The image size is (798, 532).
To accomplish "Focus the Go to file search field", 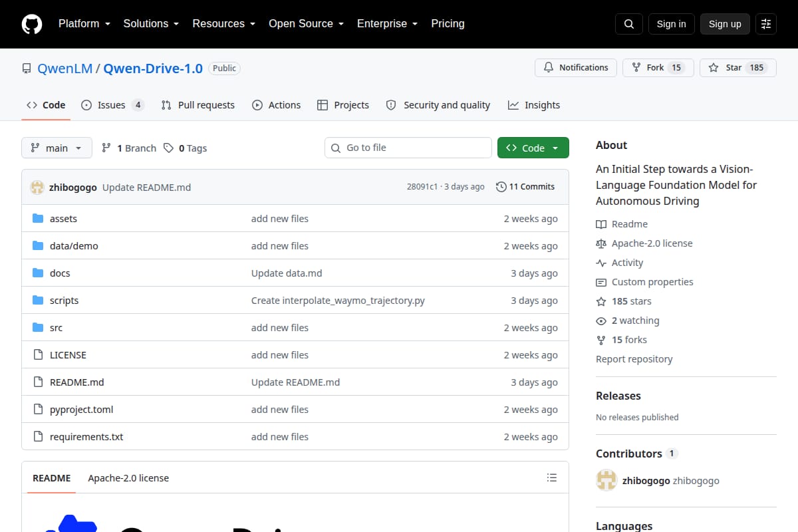I will [x=408, y=148].
